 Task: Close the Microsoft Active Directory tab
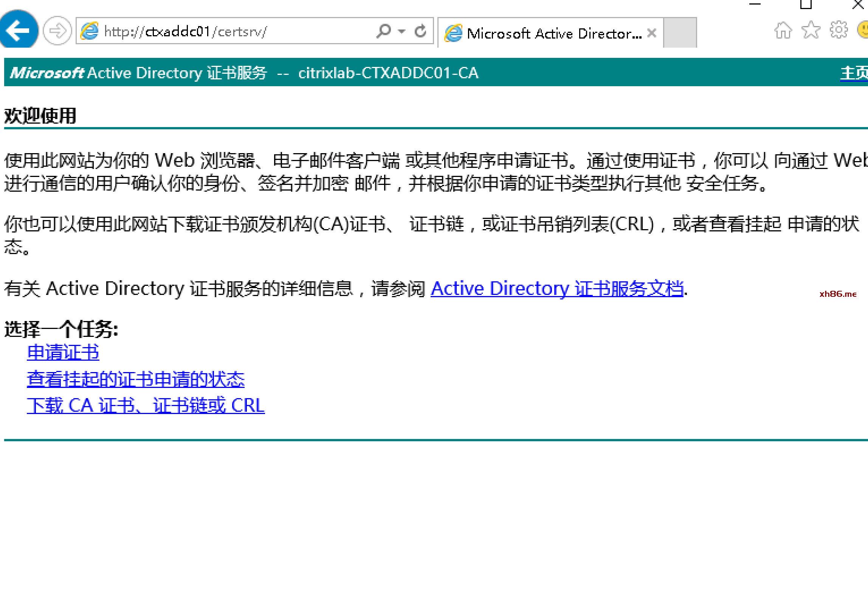(x=651, y=33)
